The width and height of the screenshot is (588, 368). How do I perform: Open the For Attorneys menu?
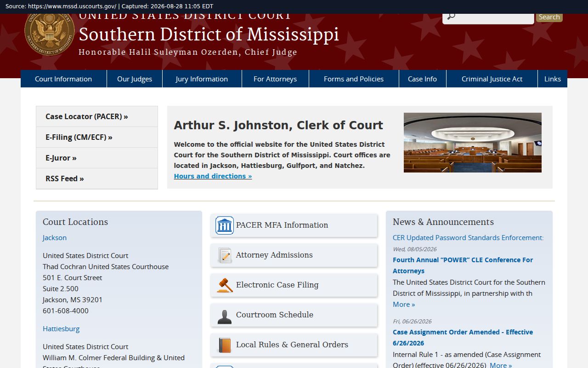[275, 79]
